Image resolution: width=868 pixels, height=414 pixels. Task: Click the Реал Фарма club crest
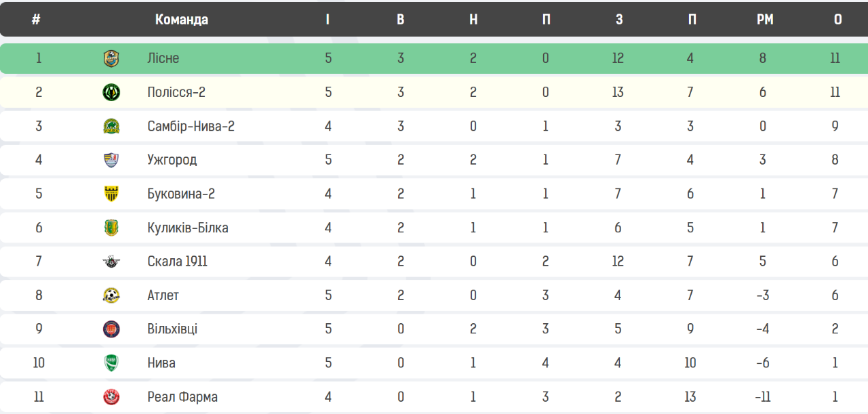[x=111, y=397]
